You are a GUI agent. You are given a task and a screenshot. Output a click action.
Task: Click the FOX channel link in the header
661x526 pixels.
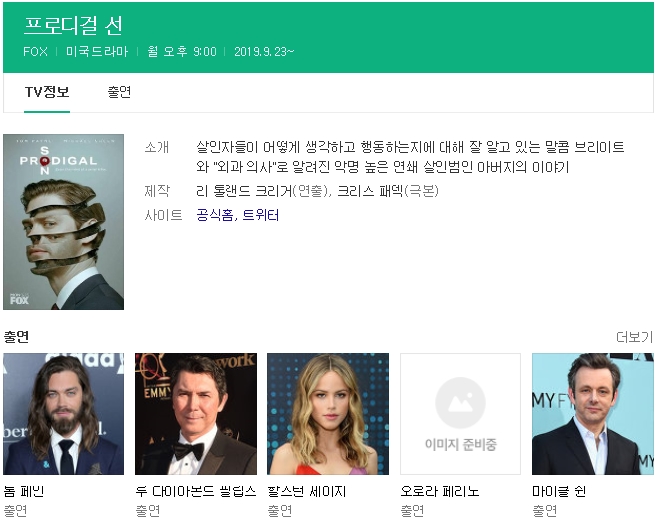click(x=35, y=51)
